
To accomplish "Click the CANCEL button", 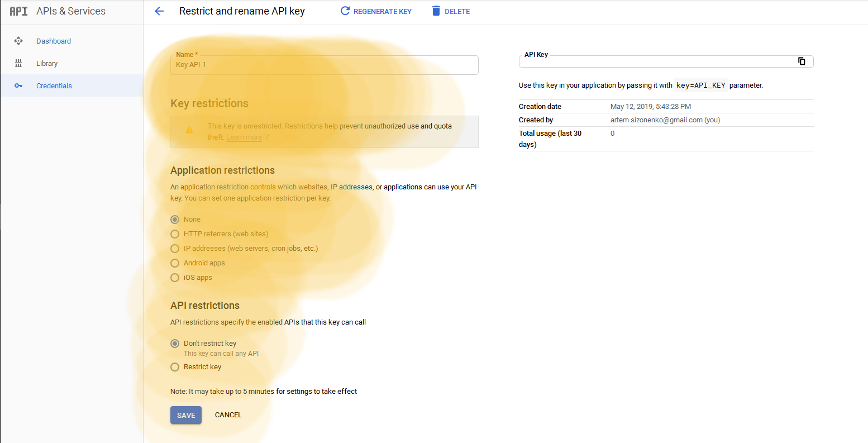I will [x=228, y=415].
